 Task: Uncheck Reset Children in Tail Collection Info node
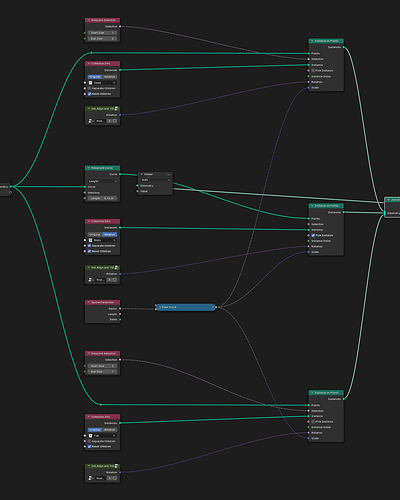(x=89, y=446)
